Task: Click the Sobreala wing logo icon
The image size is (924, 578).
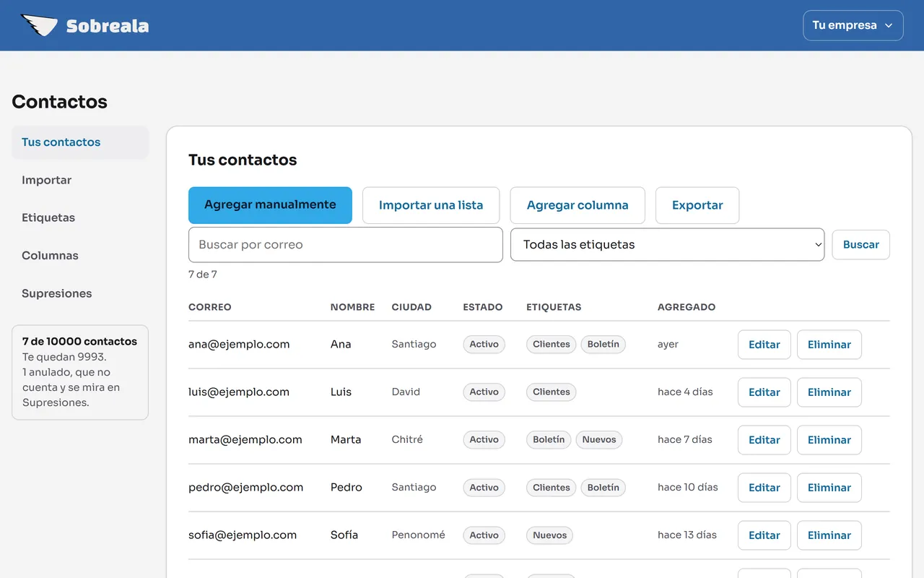Action: (39, 25)
